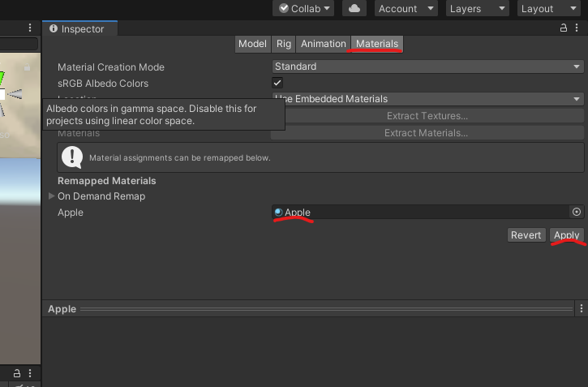Switch to the Materials tab
This screenshot has width=588, height=387.
377,44
